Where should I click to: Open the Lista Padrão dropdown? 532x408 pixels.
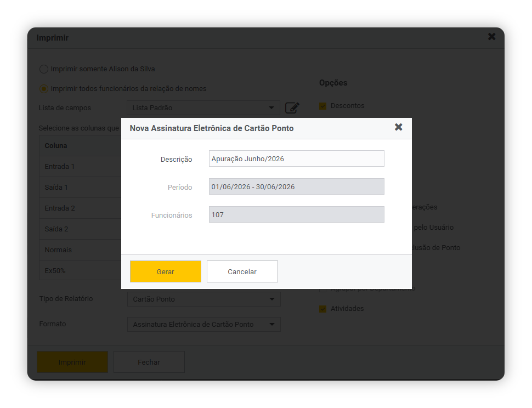pos(203,108)
